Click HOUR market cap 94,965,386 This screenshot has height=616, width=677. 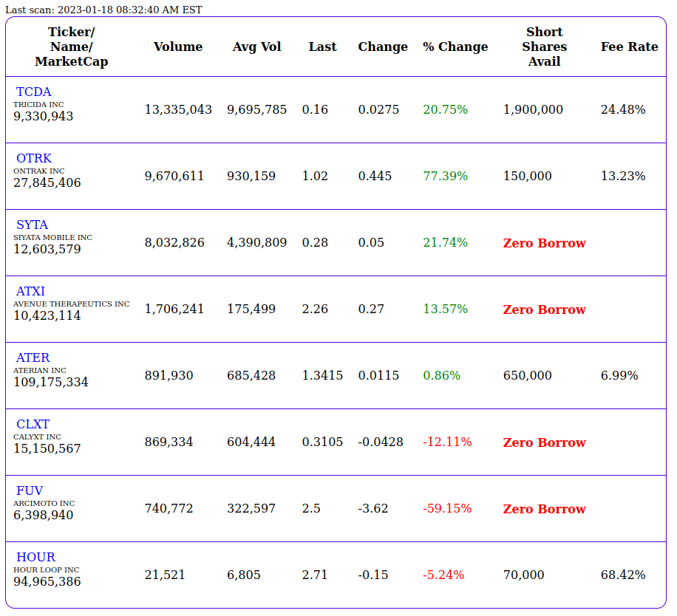[x=47, y=581]
